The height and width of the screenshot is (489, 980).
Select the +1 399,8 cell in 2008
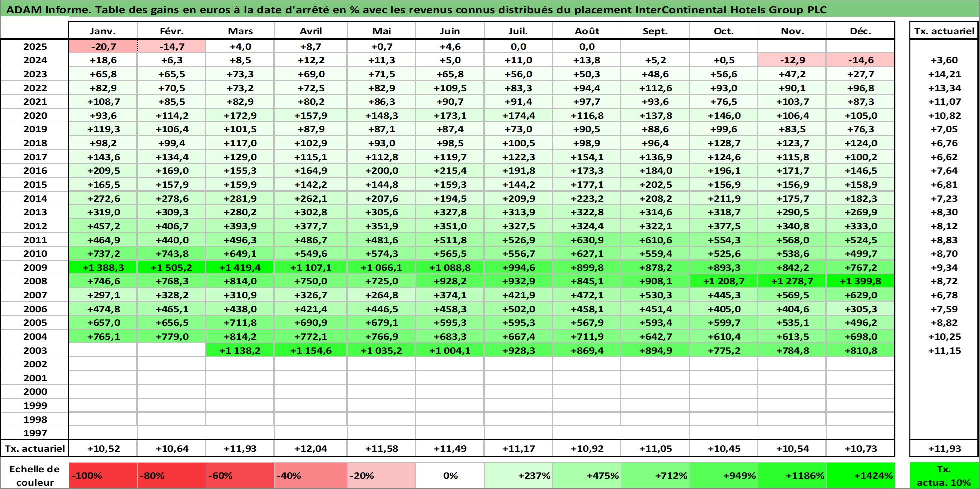click(x=860, y=281)
